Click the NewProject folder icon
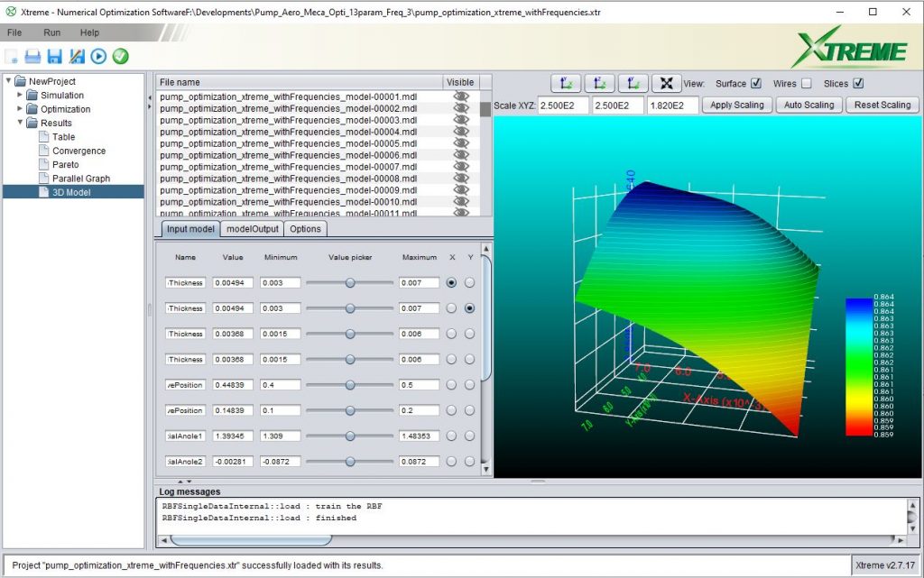Viewport: 924px width, 578px height. pyautogui.click(x=21, y=81)
